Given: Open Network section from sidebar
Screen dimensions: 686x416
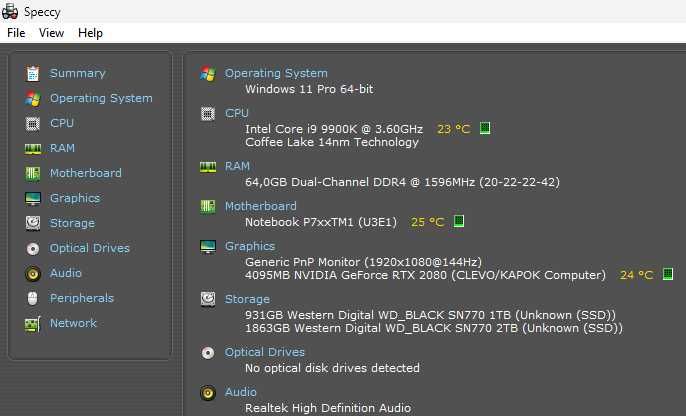Looking at the screenshot, I should coord(73,323).
